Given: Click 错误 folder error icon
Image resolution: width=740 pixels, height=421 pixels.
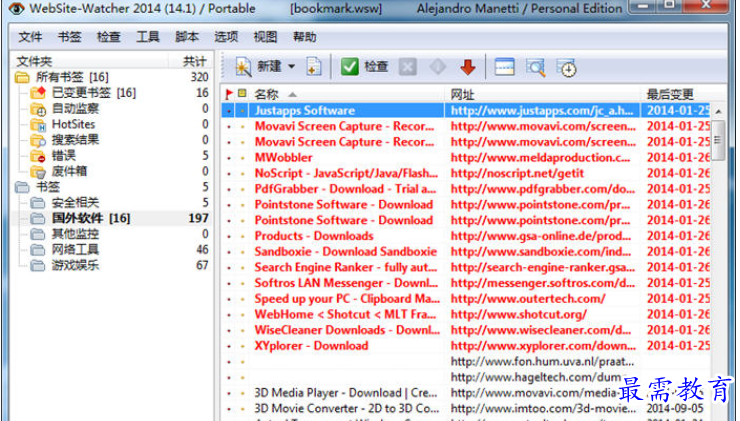Looking at the screenshot, I should click(x=38, y=155).
